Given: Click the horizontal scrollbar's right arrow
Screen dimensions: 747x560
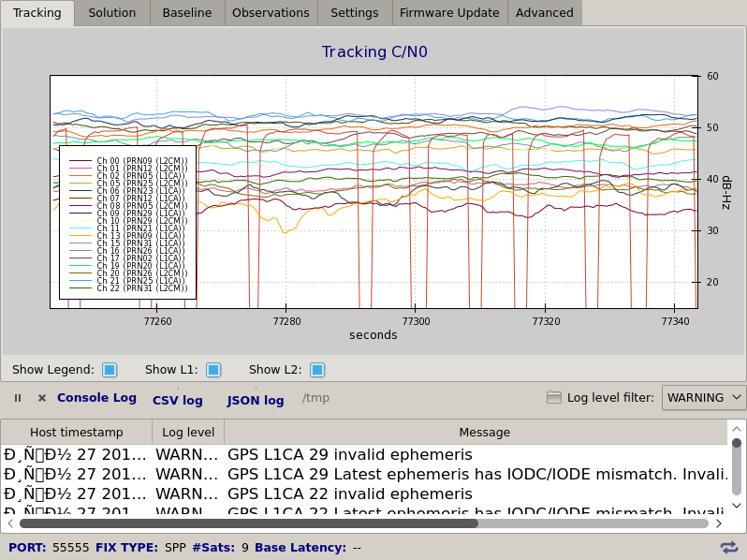Looking at the screenshot, I should pyautogui.click(x=719, y=523).
